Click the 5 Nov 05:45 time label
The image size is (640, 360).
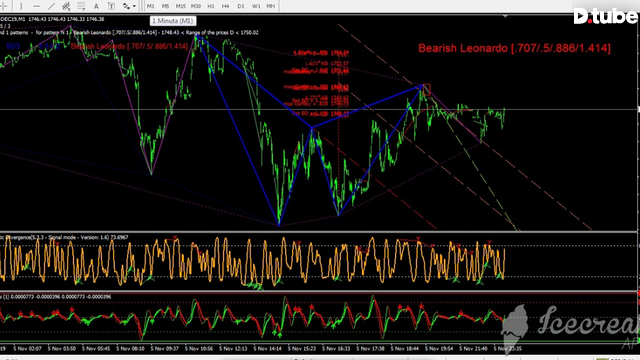[96, 349]
